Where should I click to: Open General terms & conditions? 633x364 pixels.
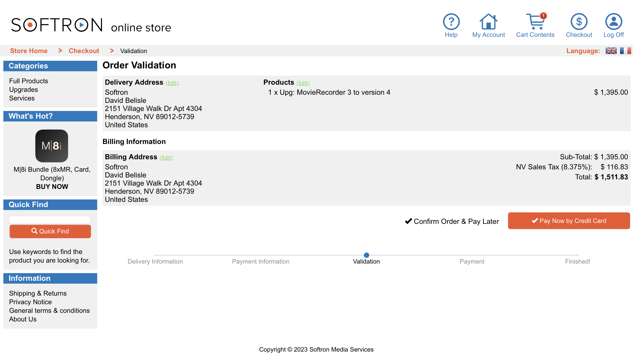click(x=49, y=310)
